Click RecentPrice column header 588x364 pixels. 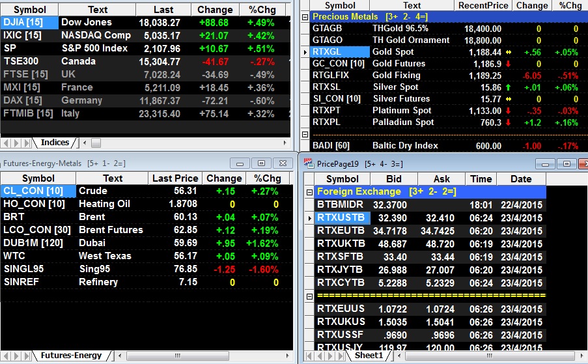pos(483,6)
